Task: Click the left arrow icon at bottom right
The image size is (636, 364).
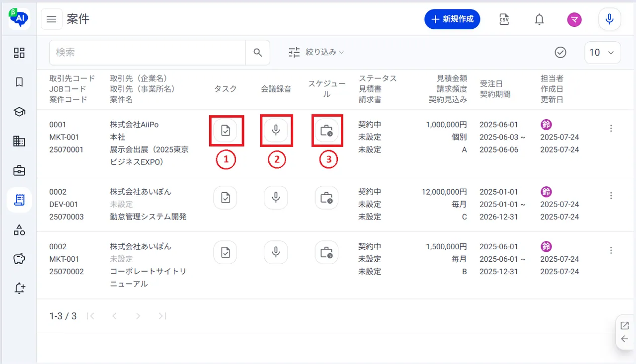Action: tap(625, 339)
